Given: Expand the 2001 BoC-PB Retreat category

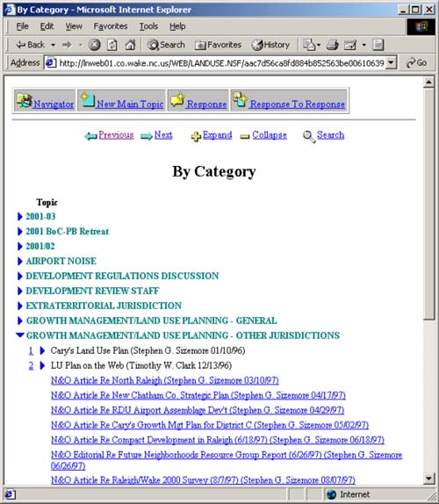Looking at the screenshot, I should (19, 232).
